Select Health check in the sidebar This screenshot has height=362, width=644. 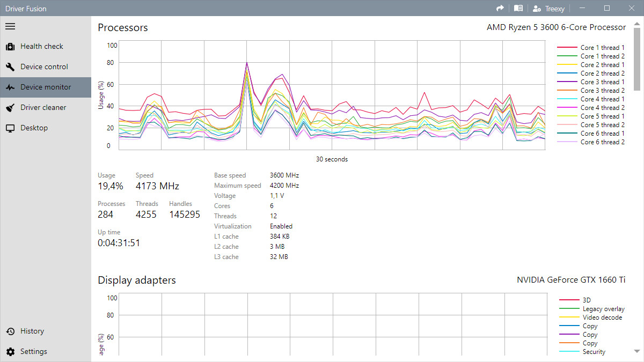pyautogui.click(x=42, y=47)
